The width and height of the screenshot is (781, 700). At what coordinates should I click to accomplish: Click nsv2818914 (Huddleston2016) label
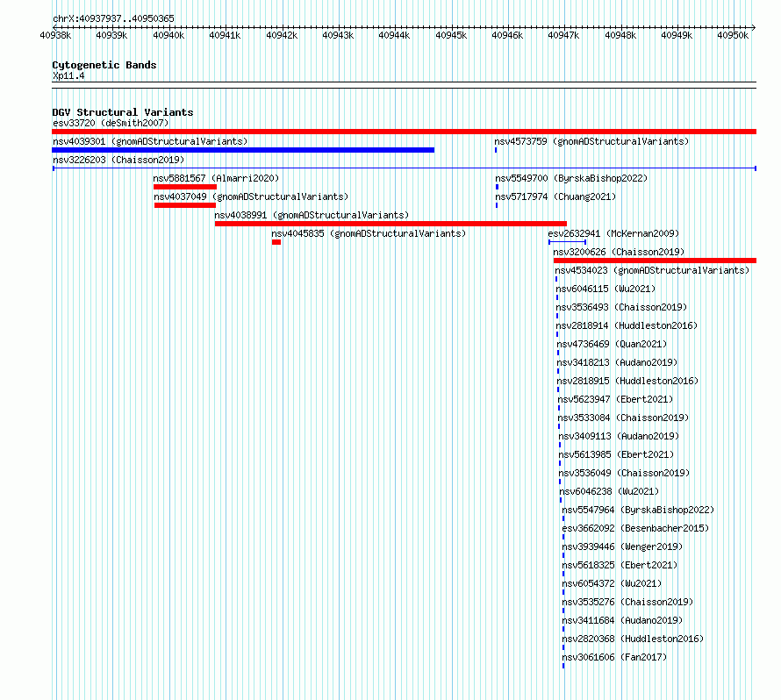click(627, 325)
